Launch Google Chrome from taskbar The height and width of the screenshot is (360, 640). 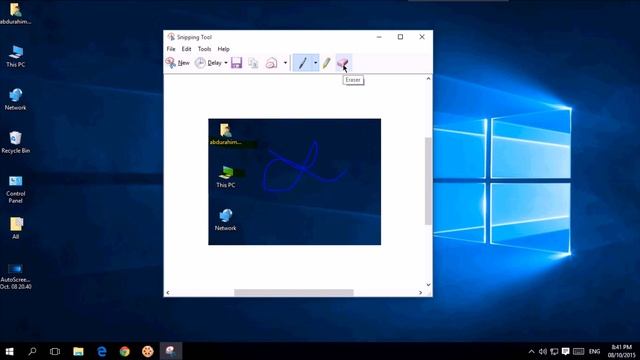point(124,351)
